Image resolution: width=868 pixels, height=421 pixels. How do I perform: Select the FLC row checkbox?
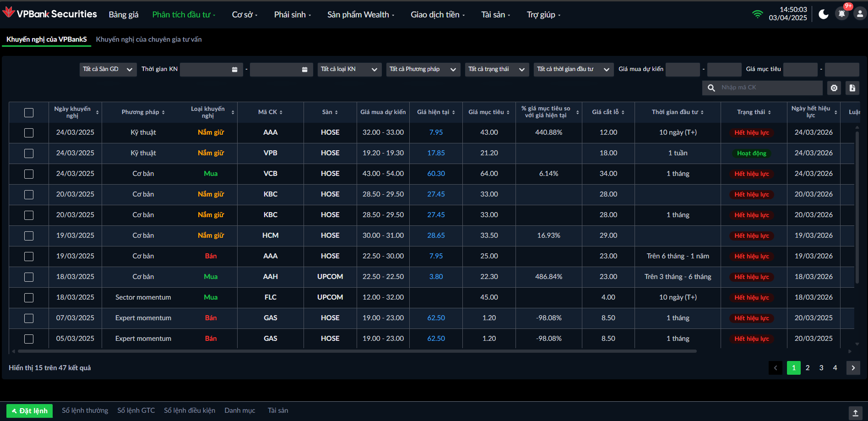click(29, 298)
